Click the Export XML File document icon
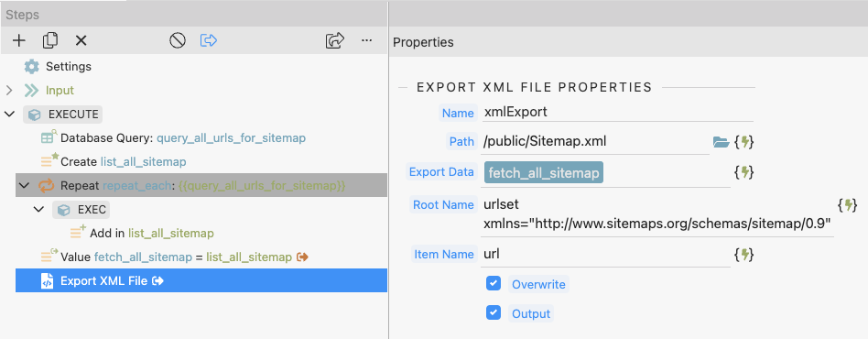The width and height of the screenshot is (868, 339). click(48, 281)
